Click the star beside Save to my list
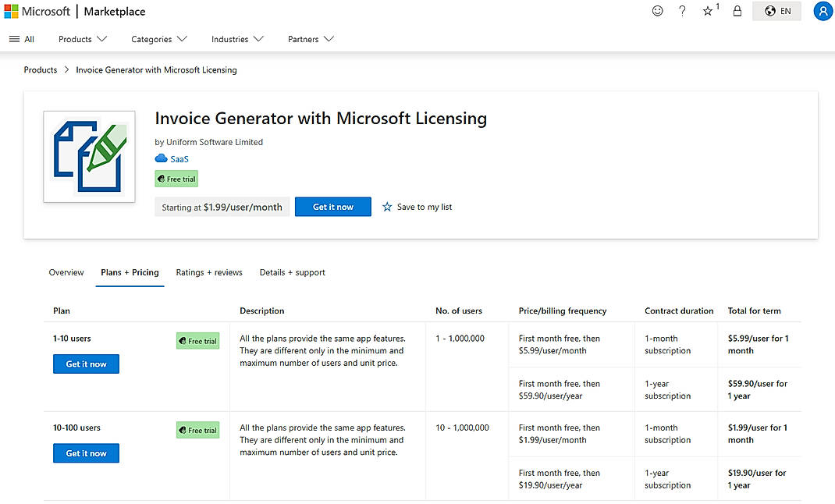Screen dimensions: 835x504 (387, 207)
